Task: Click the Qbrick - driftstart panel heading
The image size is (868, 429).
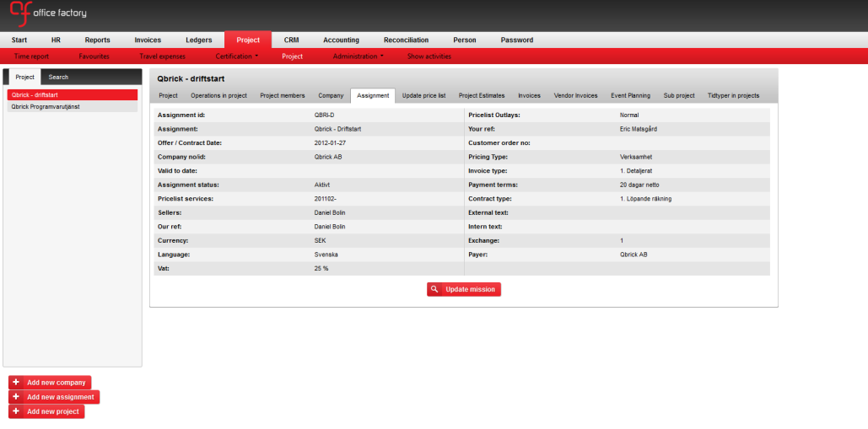Action: 191,79
